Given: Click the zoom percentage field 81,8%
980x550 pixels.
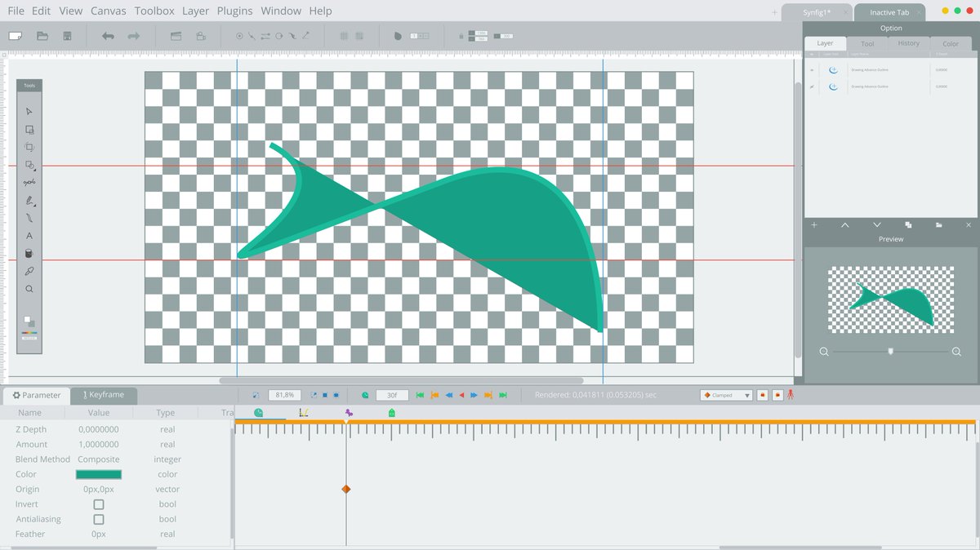Looking at the screenshot, I should (284, 395).
